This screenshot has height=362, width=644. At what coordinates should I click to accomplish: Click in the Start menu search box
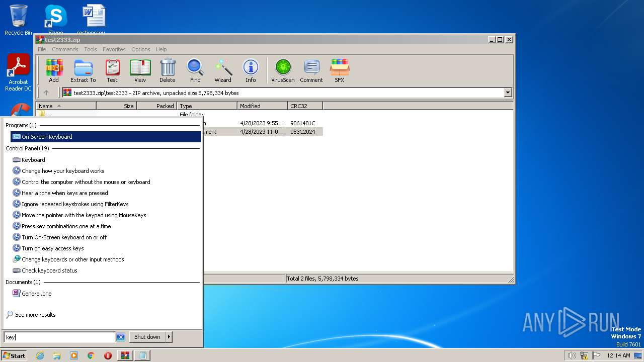(x=60, y=337)
